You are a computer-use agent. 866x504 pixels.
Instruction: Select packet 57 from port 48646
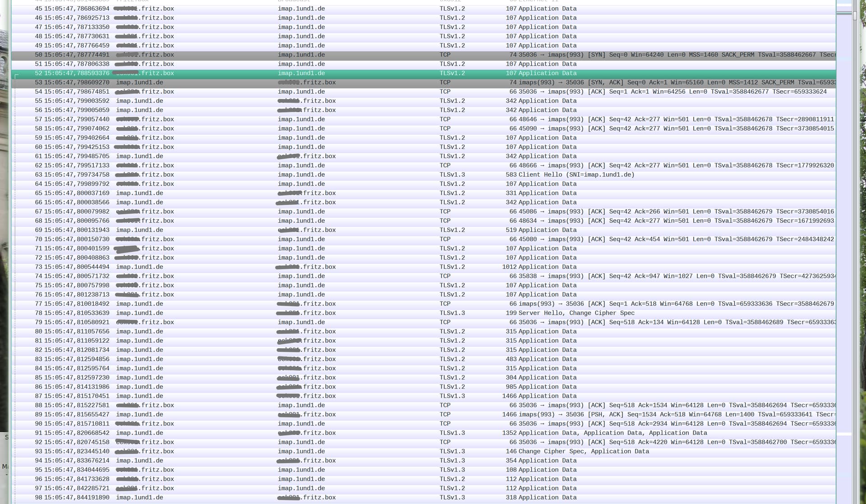click(x=424, y=119)
